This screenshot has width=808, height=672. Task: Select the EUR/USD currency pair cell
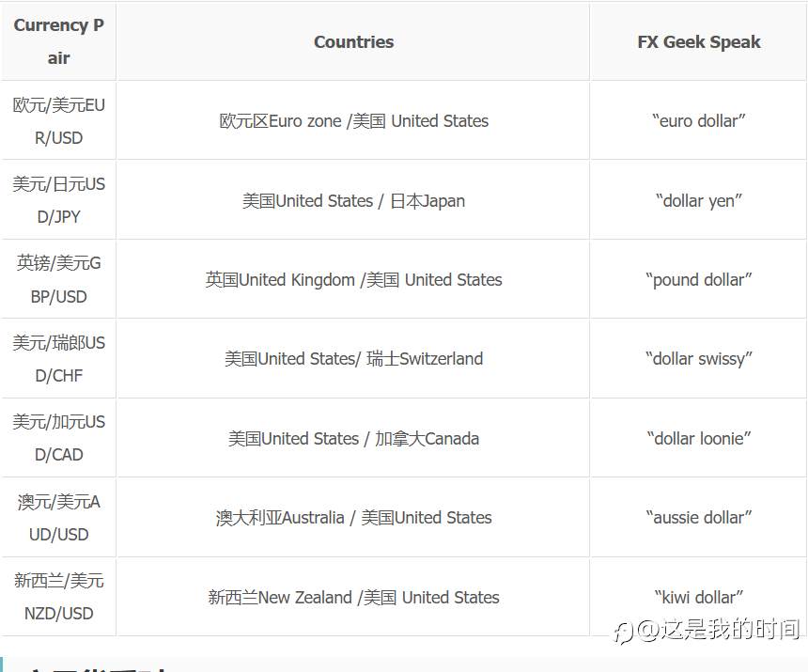[59, 120]
